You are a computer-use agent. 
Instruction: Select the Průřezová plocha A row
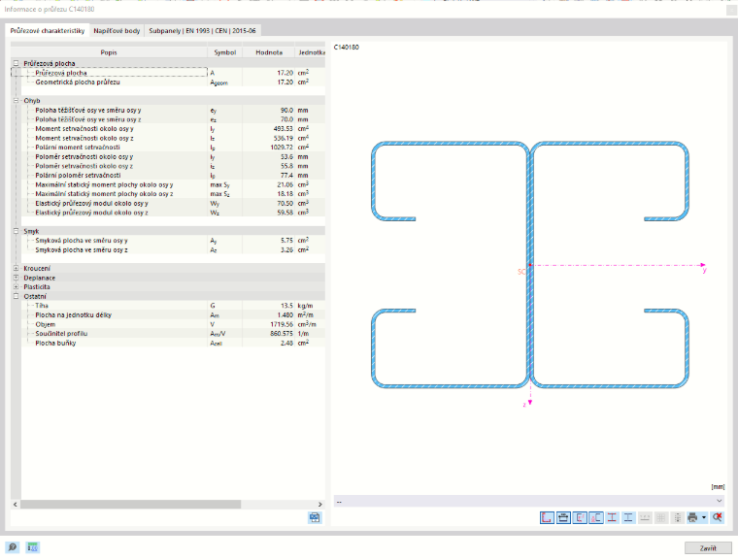point(168,73)
